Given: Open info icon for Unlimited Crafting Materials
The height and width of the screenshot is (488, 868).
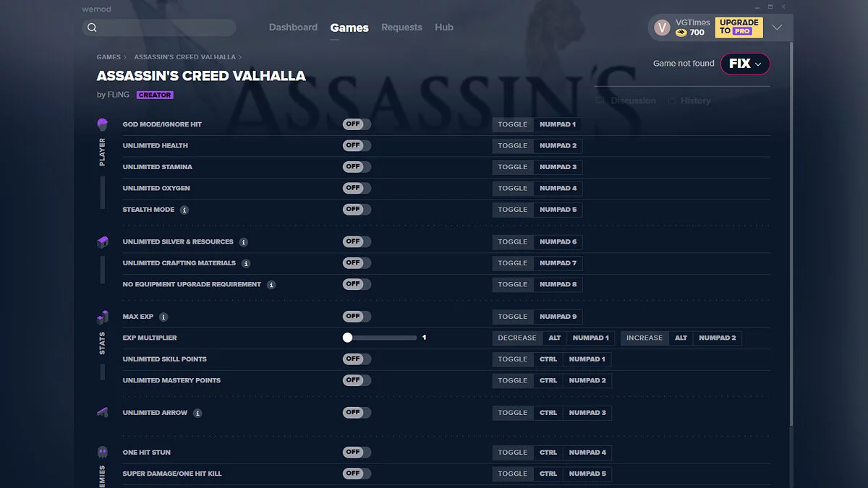Looking at the screenshot, I should [246, 263].
